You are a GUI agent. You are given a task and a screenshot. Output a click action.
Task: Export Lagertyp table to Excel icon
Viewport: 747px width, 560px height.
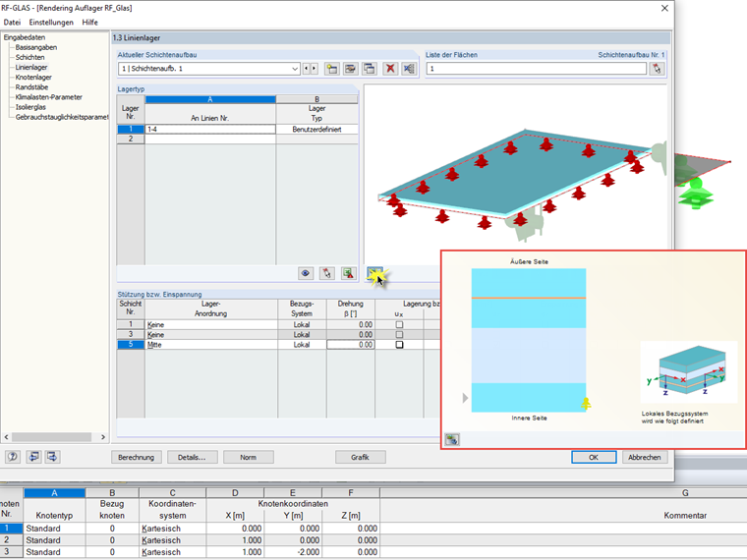pyautogui.click(x=349, y=273)
